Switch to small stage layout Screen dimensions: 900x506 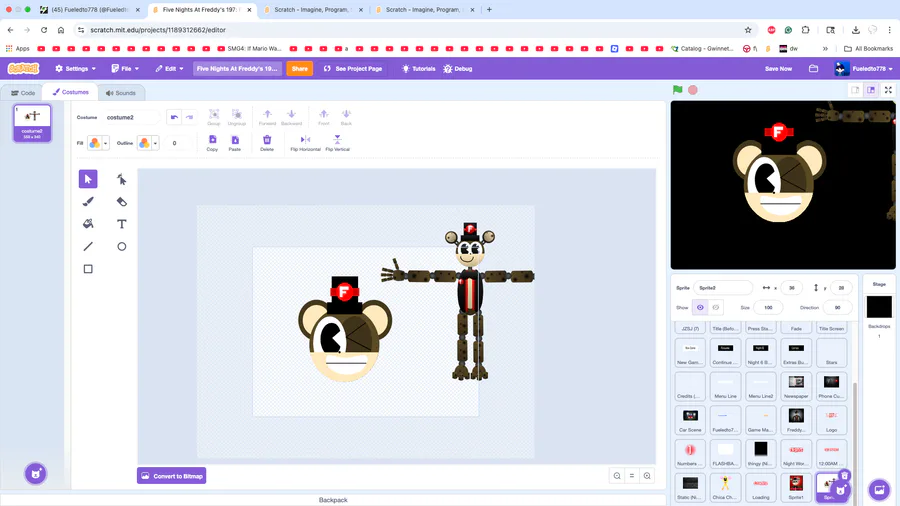coord(855,90)
